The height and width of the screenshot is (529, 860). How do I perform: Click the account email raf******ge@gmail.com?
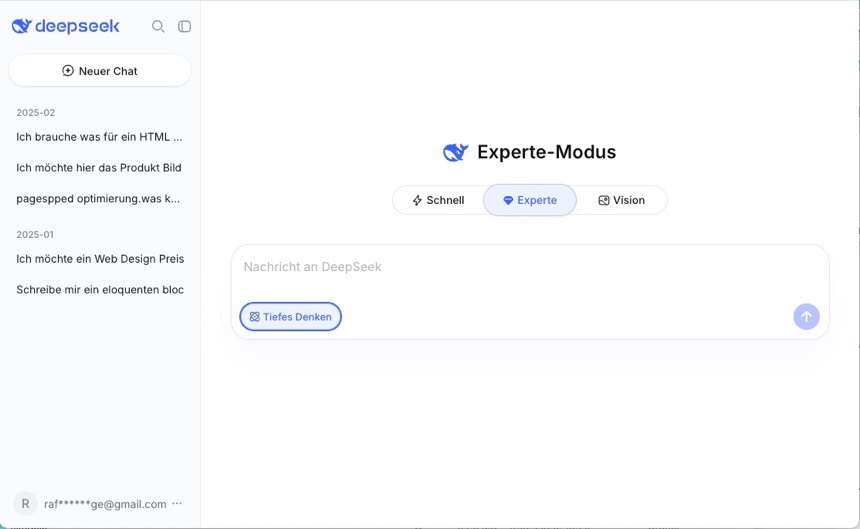[x=105, y=504]
